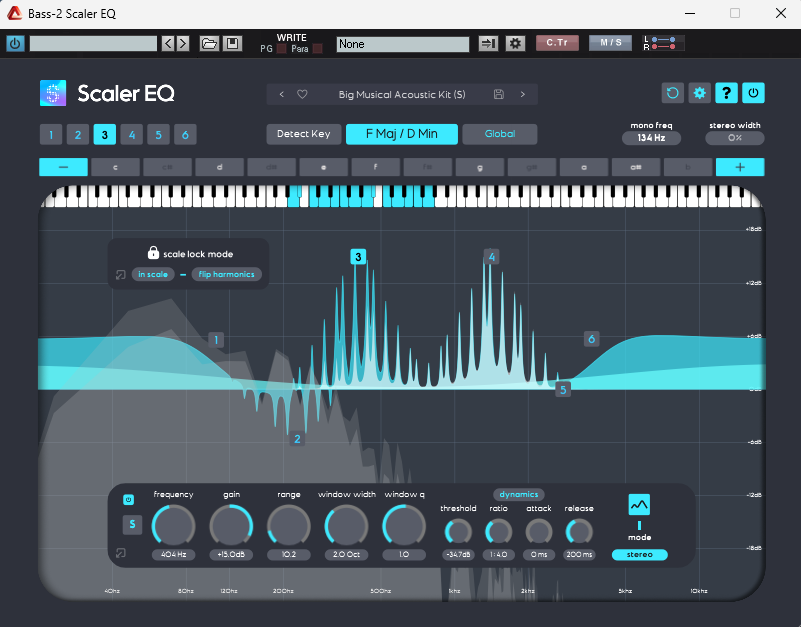Click the Detect Key button
This screenshot has width=801, height=627.
click(x=304, y=134)
